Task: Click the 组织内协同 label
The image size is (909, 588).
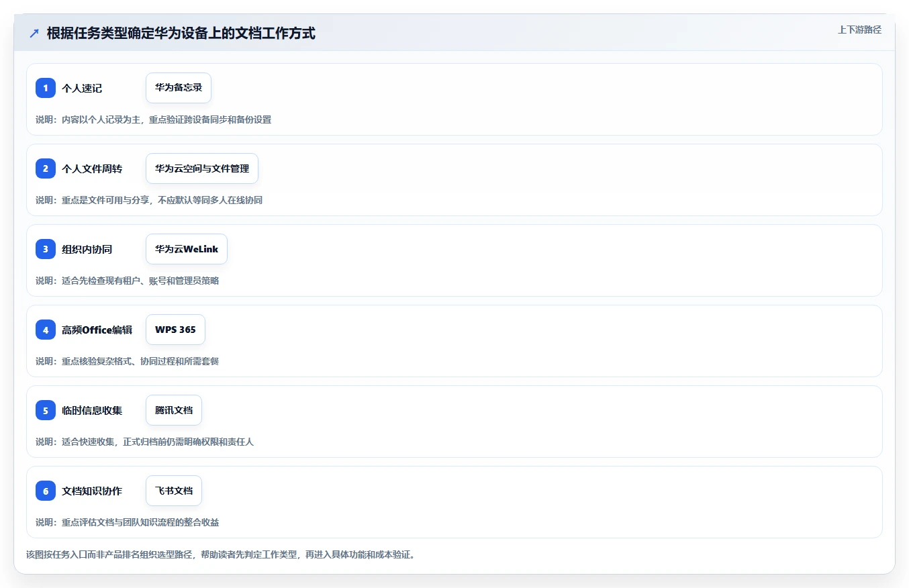Action: pos(87,249)
